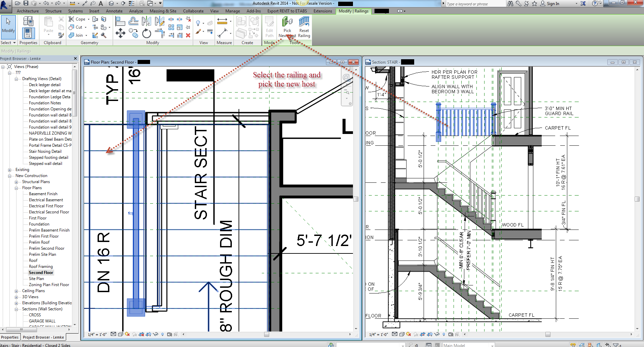Click the Offset tool icon
The image size is (644, 347).
[x=133, y=21]
